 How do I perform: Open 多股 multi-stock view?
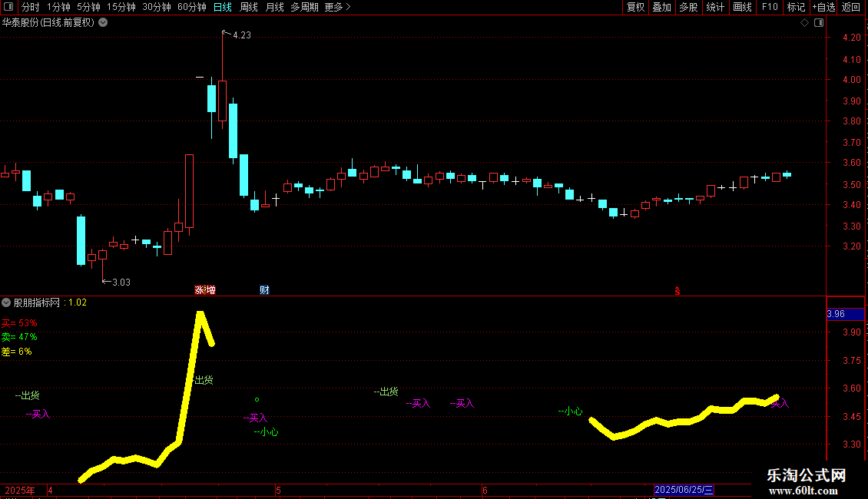(x=689, y=7)
